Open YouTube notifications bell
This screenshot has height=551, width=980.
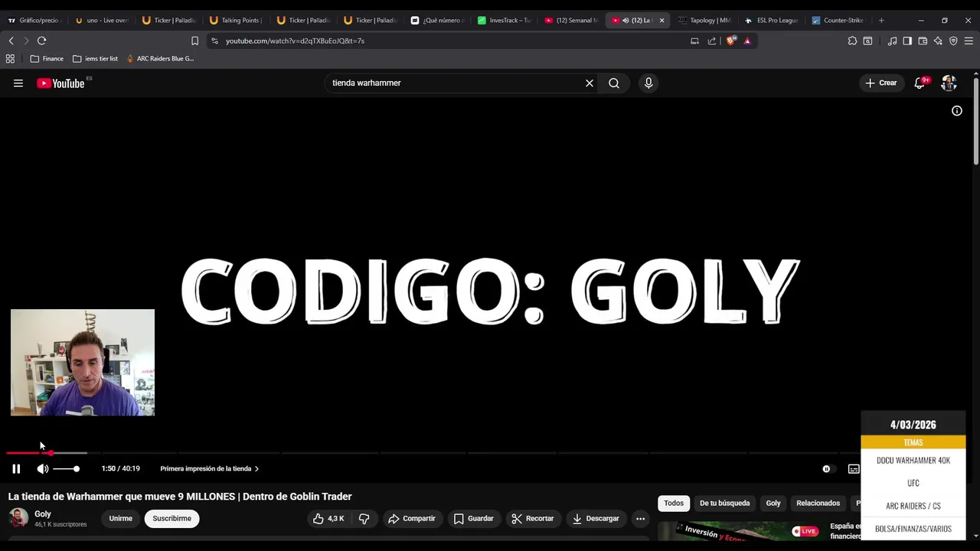920,83
